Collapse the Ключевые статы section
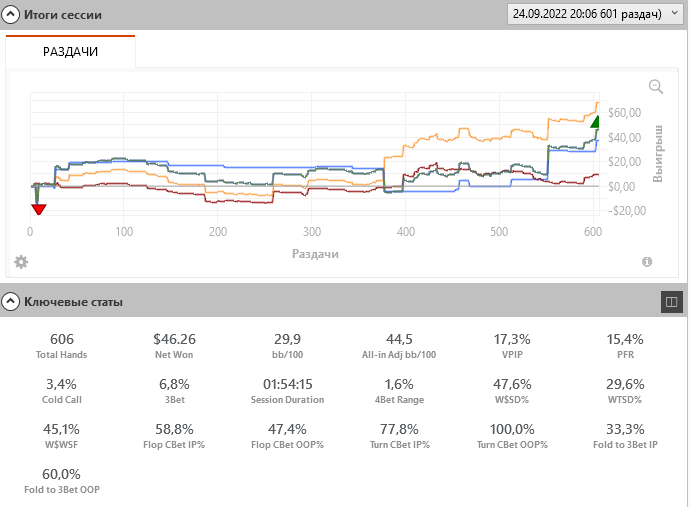 [x=12, y=300]
